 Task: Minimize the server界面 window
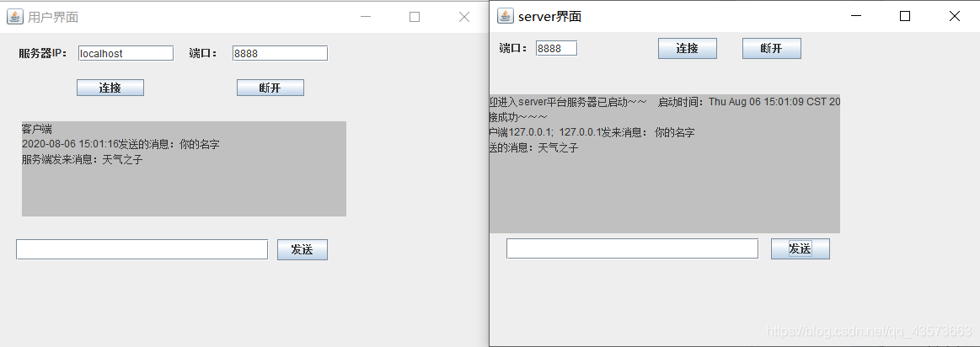click(856, 16)
